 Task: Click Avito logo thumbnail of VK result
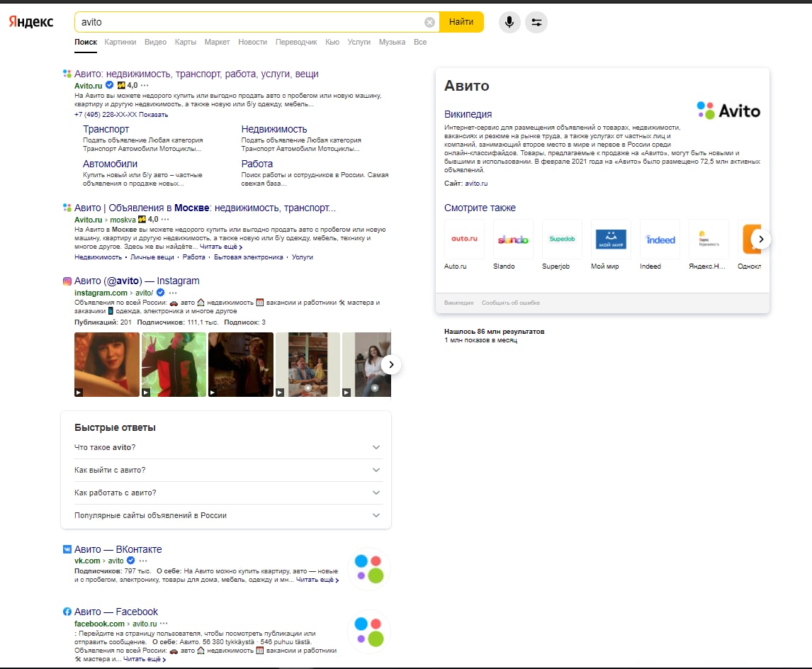tap(368, 568)
